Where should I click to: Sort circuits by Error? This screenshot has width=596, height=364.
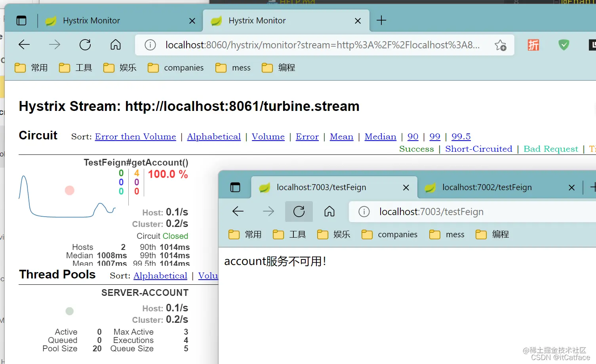(x=307, y=137)
